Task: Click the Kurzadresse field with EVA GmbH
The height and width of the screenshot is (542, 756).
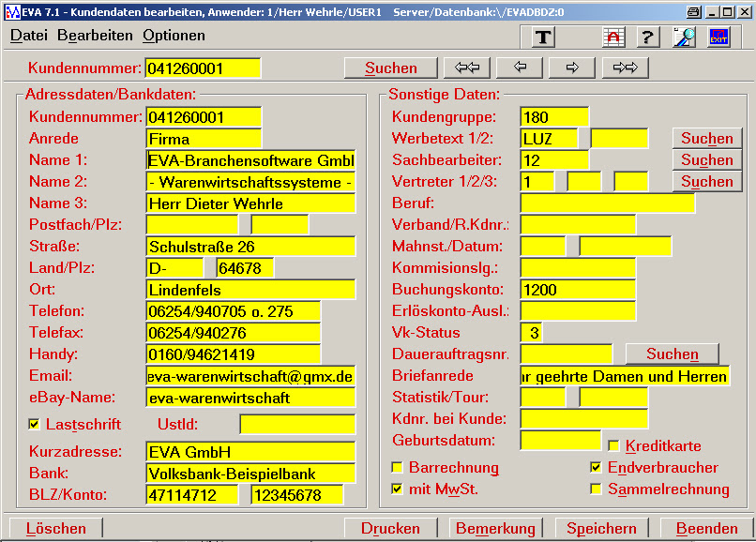Action: [250, 452]
